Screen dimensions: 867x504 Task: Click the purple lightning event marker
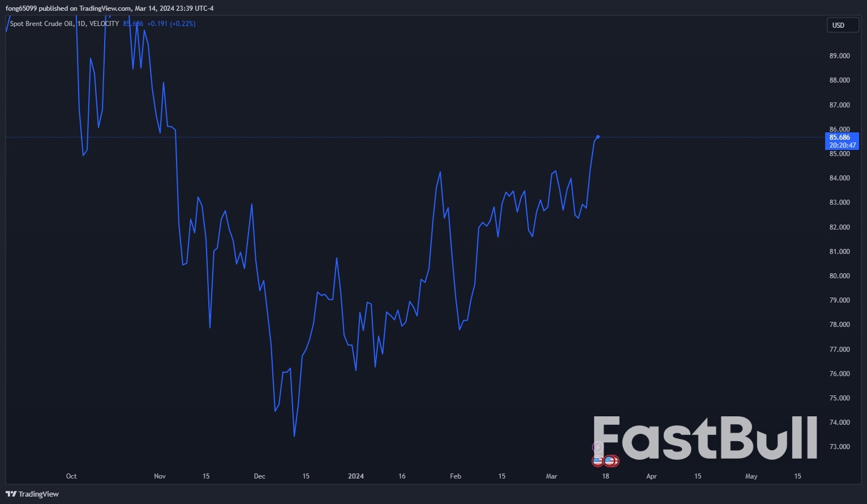point(598,447)
